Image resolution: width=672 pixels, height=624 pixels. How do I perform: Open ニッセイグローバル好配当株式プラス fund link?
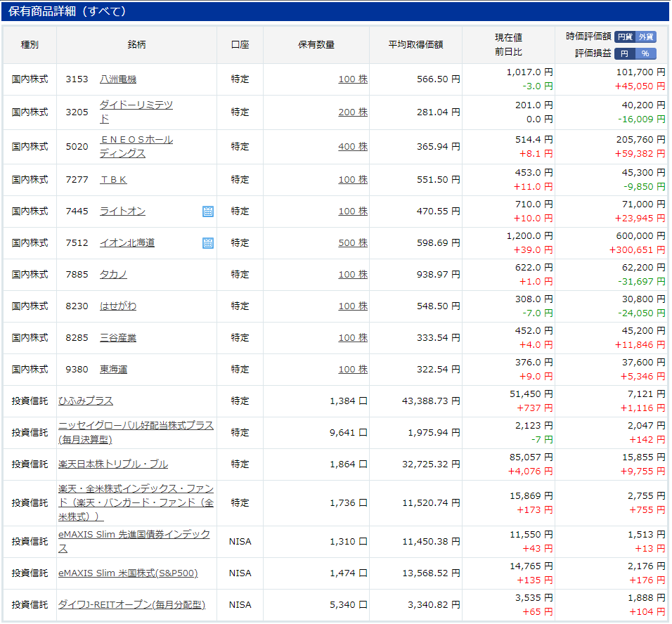[136, 432]
